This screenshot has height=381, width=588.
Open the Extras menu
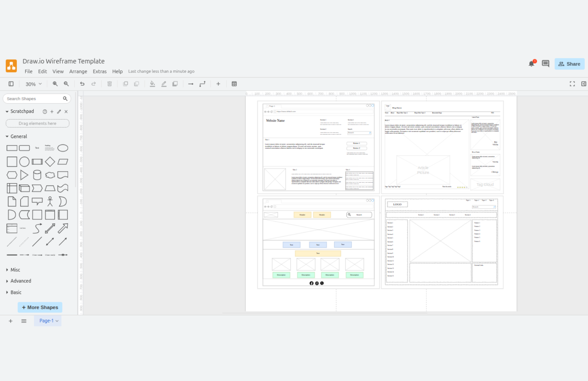[100, 72]
